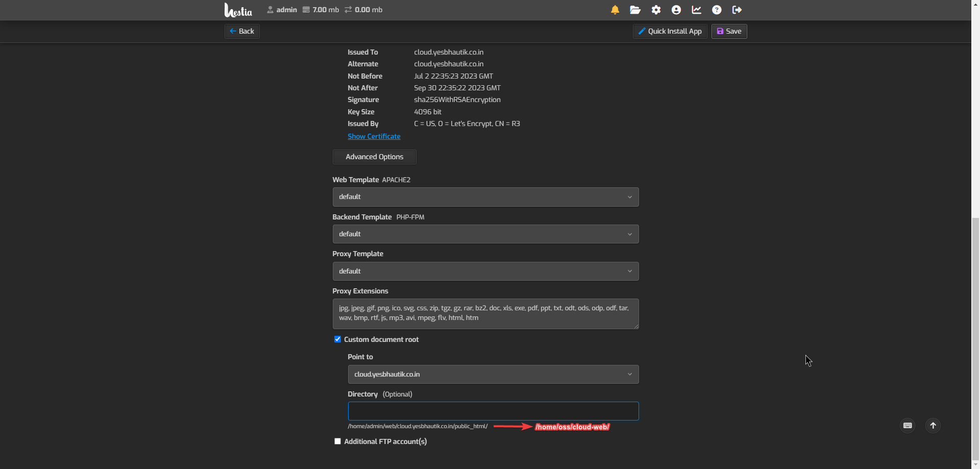Open the Point to domain dropdown
The image size is (980, 469).
coord(493,375)
